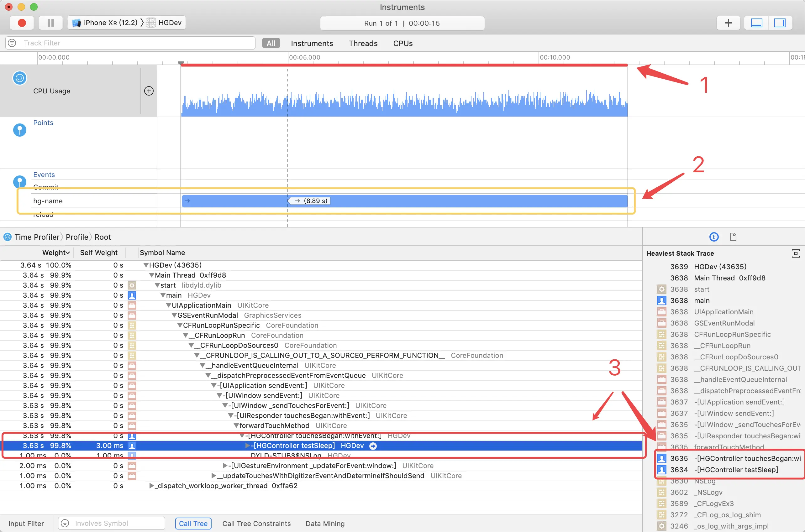The image size is (805, 532).
Task: Expand the -[HGController testSleep] row
Action: [247, 446]
